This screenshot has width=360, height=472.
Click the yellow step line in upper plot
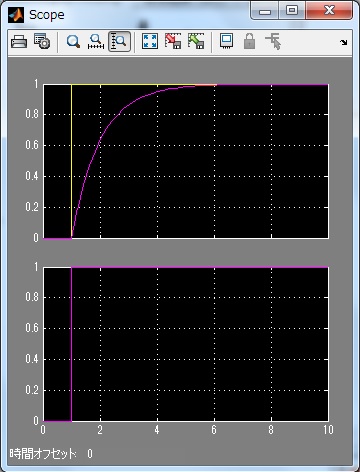pyautogui.click(x=72, y=160)
